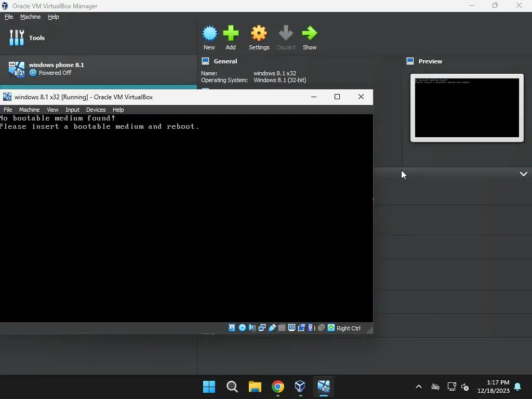Open File Explorer from taskbar
This screenshot has height=399, width=532.
click(x=255, y=387)
